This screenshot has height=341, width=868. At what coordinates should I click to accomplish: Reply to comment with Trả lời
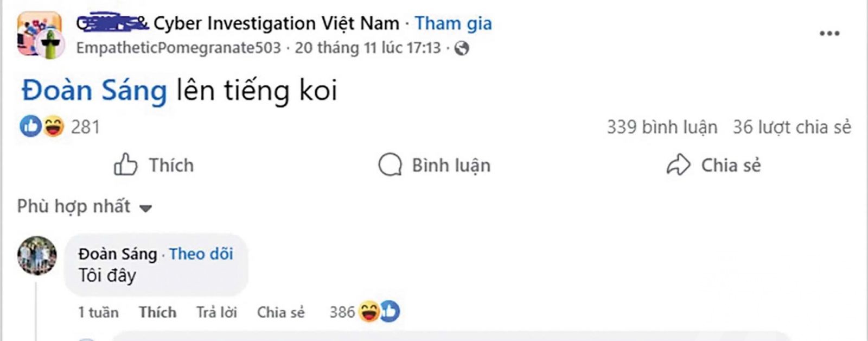(216, 312)
